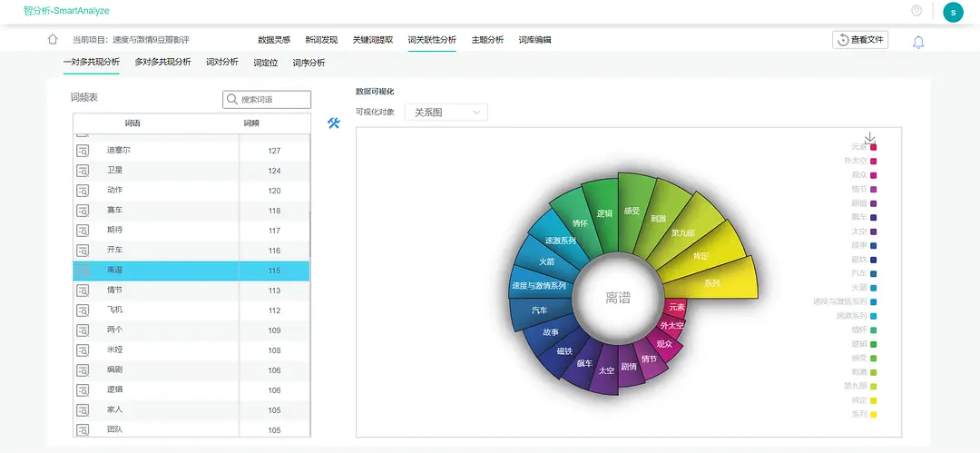Screen dimensions: 980x453
Task: Toggle the 速度与激情系列 legend entry
Action: (x=845, y=301)
